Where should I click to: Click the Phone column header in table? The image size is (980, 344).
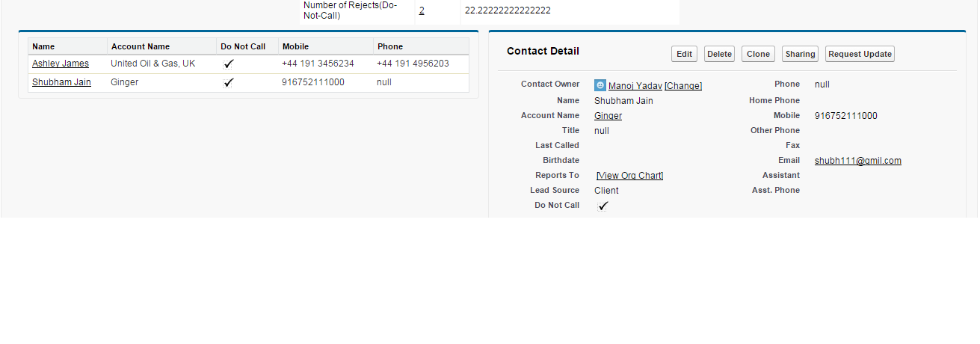click(390, 46)
